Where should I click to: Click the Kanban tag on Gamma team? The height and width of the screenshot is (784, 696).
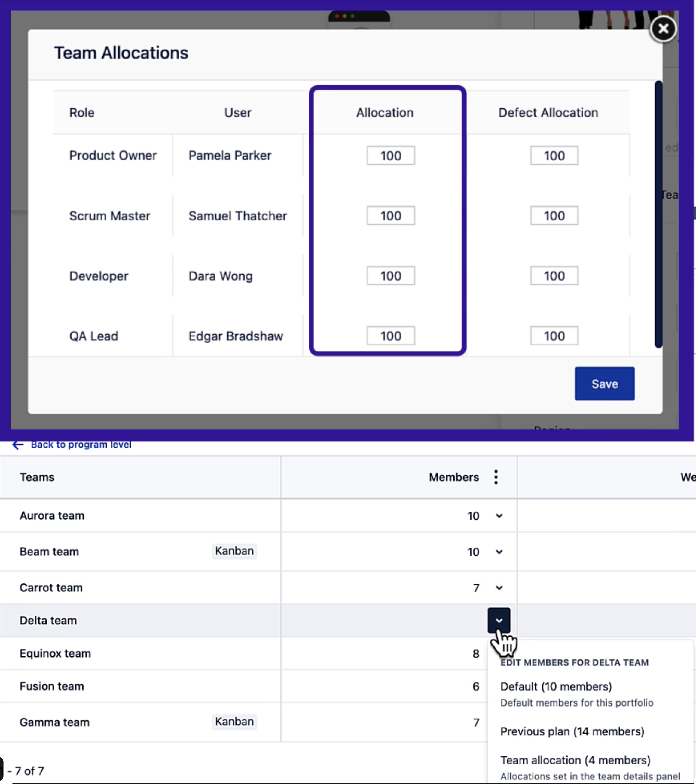click(234, 722)
